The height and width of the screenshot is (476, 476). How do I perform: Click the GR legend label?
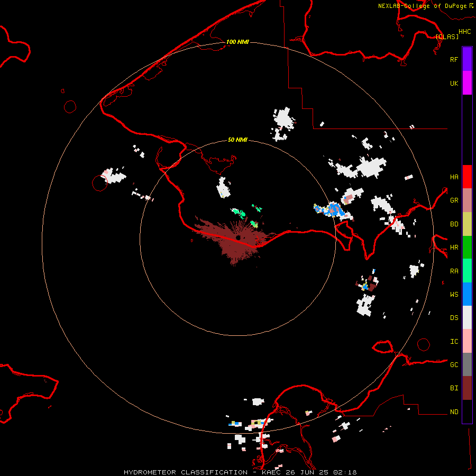click(x=454, y=200)
